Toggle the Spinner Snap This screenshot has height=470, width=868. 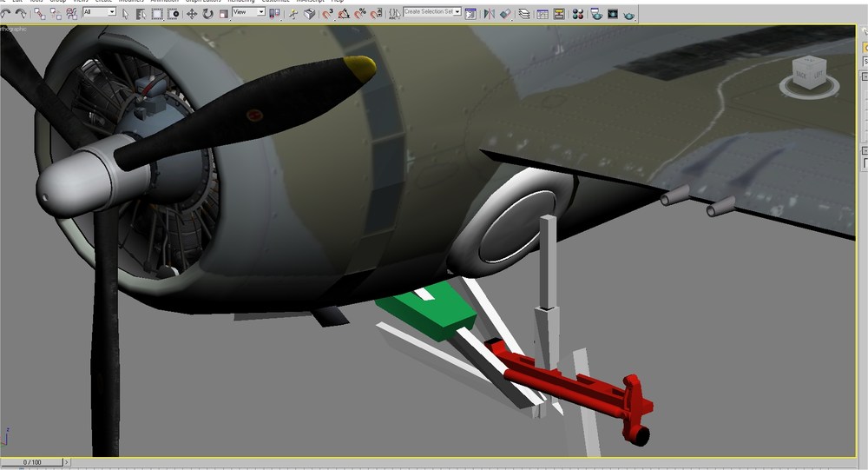[x=377, y=14]
